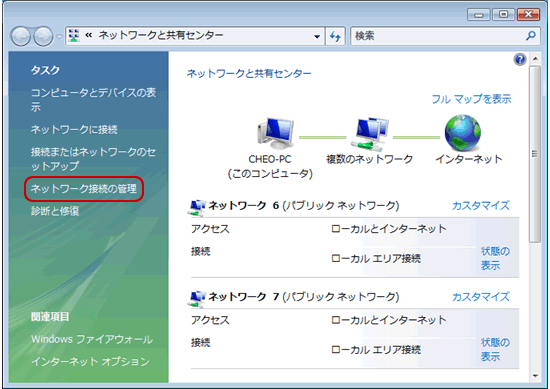Image resolution: width=550 pixels, height=389 pixels.
Task: Click the インターネット globe icon
Action: pos(463,133)
